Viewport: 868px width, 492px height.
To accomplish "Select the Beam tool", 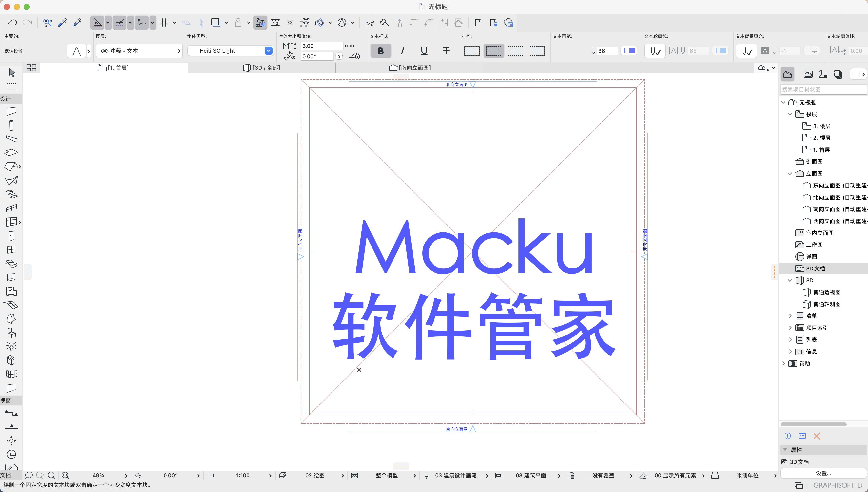I will point(11,139).
